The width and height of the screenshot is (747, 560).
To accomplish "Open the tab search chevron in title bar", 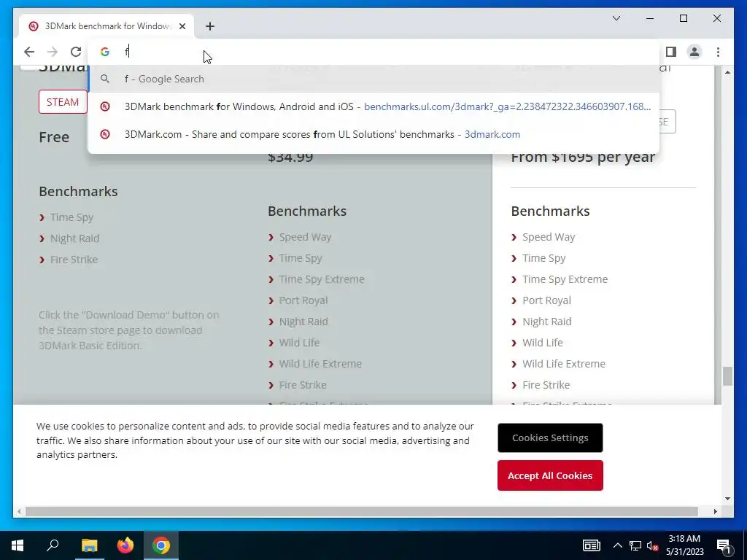I will point(616,18).
